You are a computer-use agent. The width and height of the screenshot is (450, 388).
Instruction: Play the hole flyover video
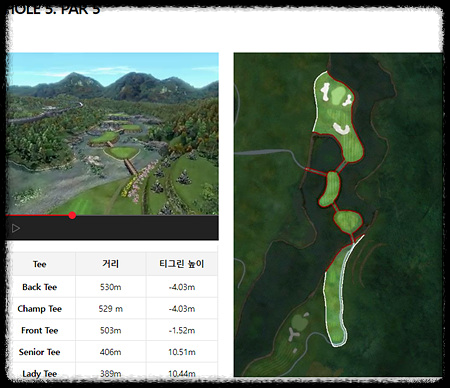(16, 228)
